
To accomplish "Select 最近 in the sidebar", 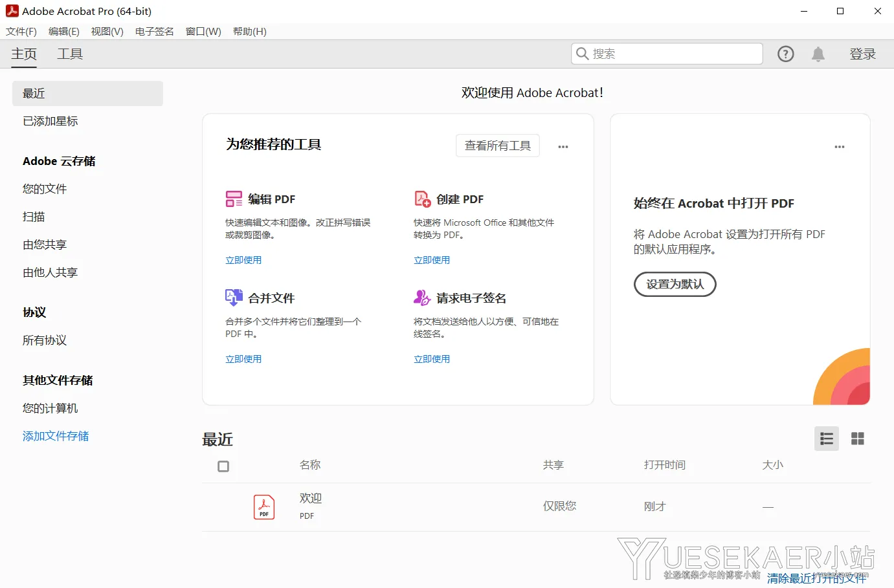I will point(87,93).
